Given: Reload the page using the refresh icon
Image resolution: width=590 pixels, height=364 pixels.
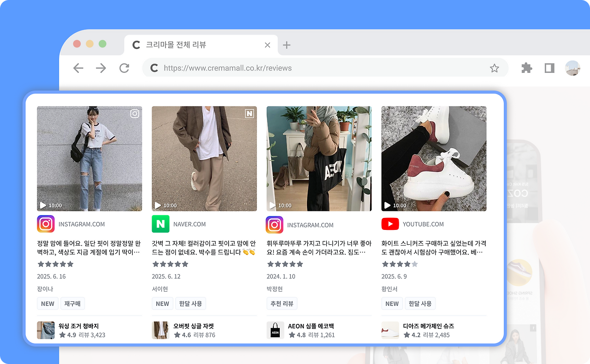Looking at the screenshot, I should pos(124,68).
